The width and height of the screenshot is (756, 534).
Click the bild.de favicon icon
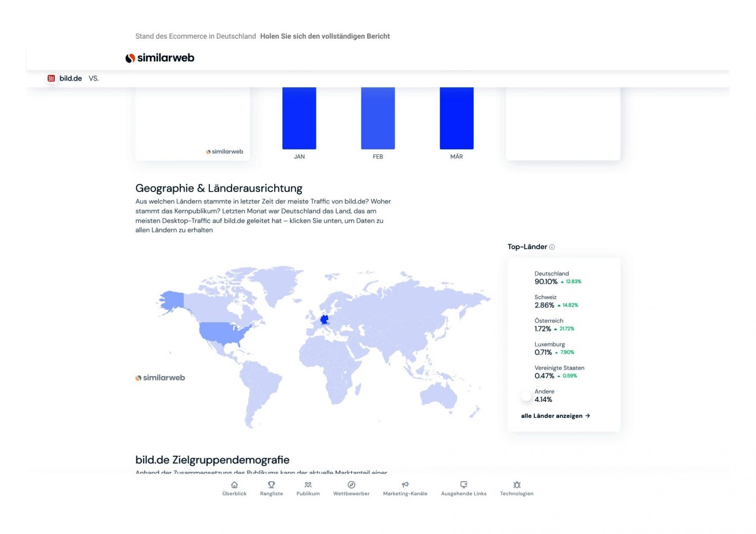tap(51, 78)
